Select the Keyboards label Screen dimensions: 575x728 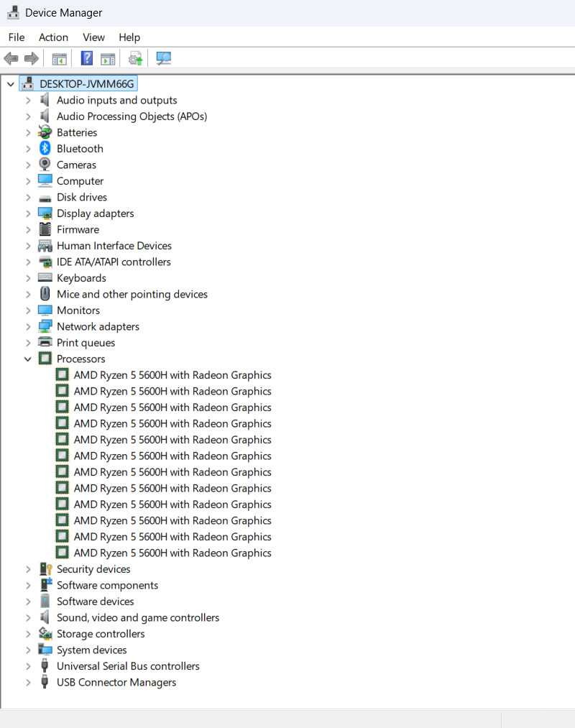[x=81, y=278]
